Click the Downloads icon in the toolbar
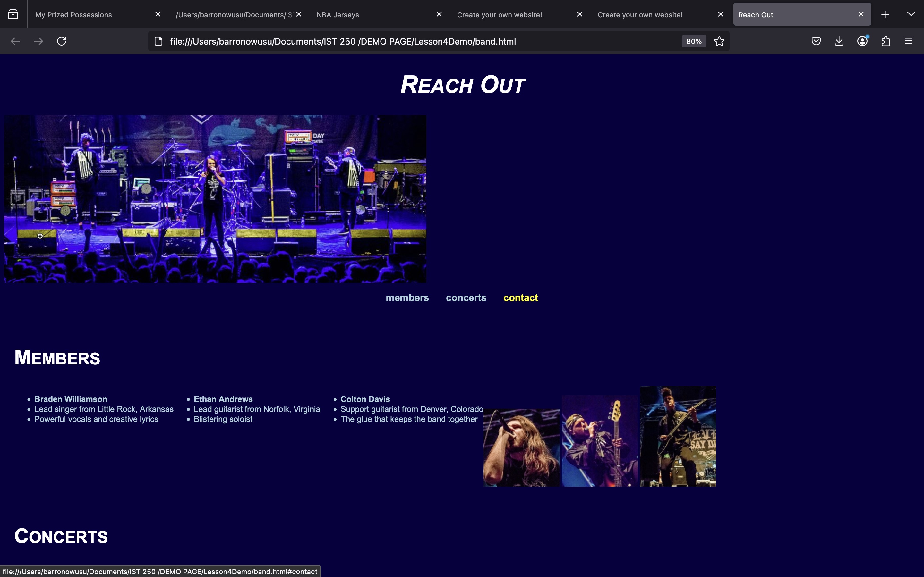The width and height of the screenshot is (924, 577). (838, 41)
